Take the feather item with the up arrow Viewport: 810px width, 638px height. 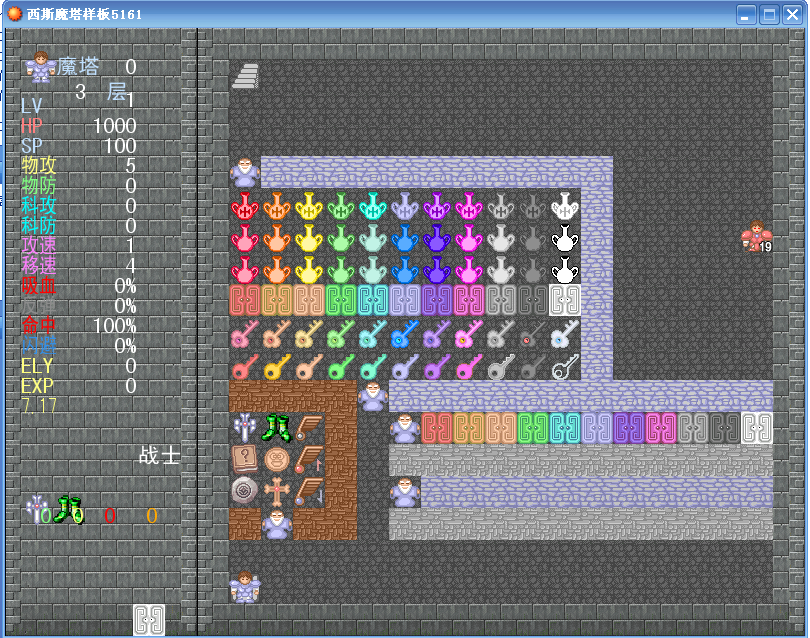309,460
